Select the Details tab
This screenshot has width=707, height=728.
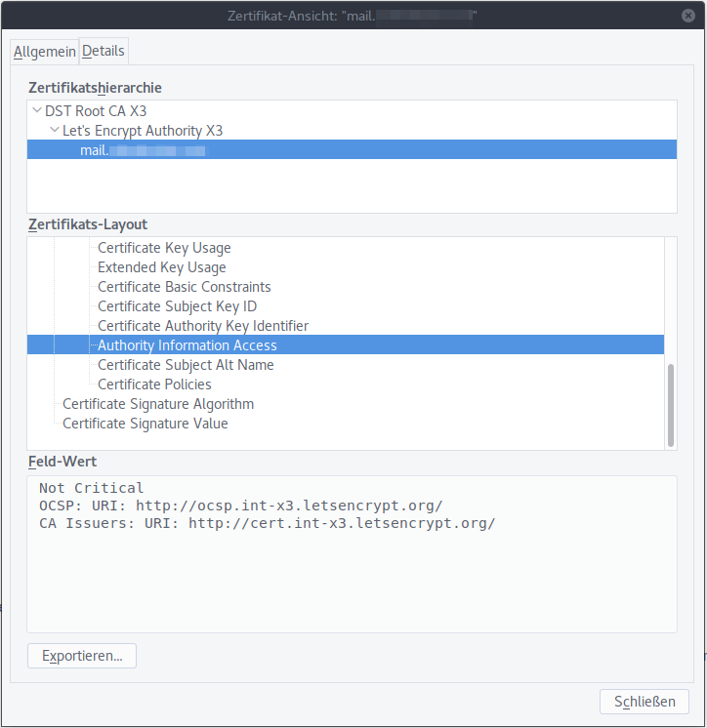[x=104, y=51]
